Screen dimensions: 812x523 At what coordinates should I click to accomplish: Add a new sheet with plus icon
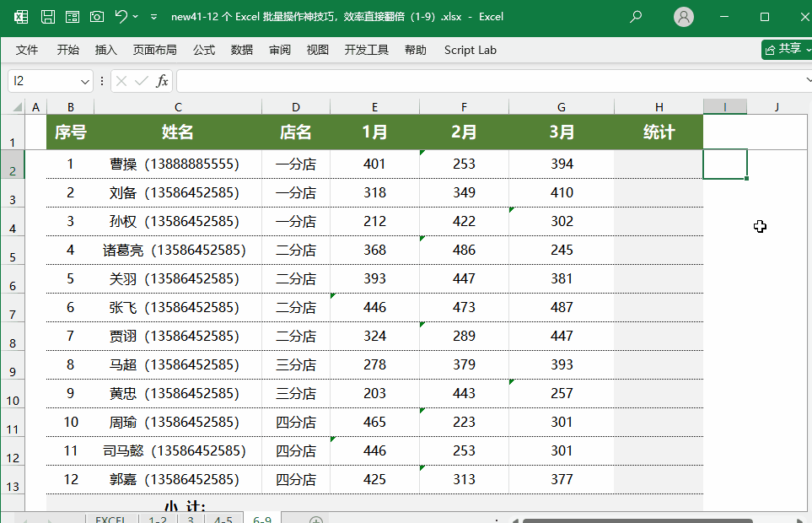pyautogui.click(x=316, y=520)
